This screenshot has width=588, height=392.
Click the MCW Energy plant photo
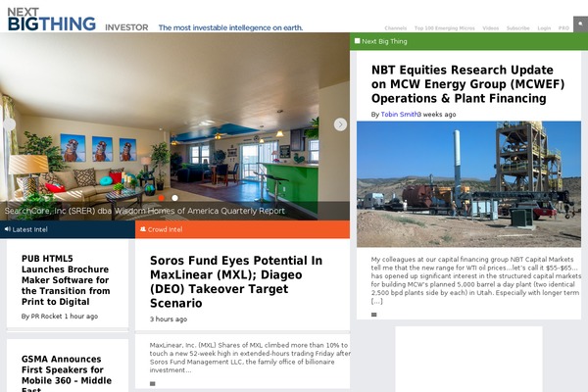(x=468, y=184)
